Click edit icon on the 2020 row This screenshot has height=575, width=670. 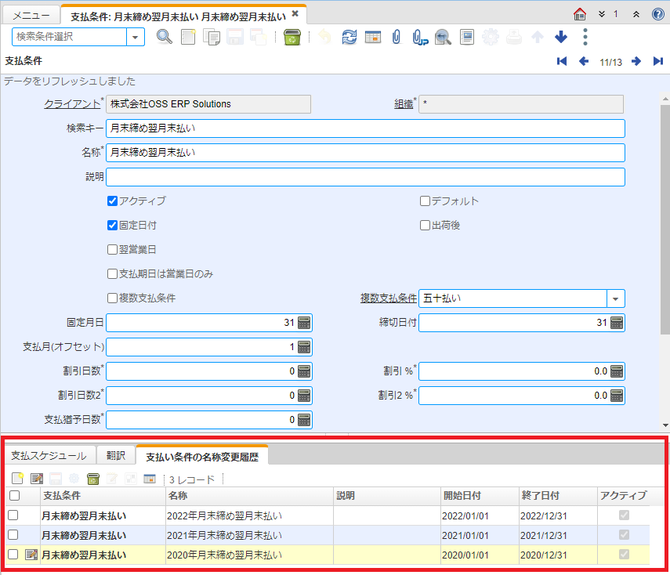(x=31, y=555)
